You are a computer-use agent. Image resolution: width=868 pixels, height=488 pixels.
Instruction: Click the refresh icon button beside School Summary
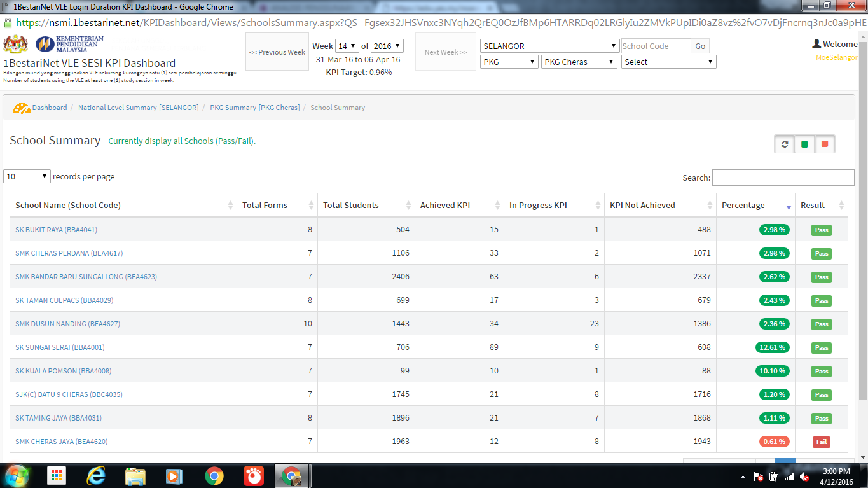coord(785,144)
